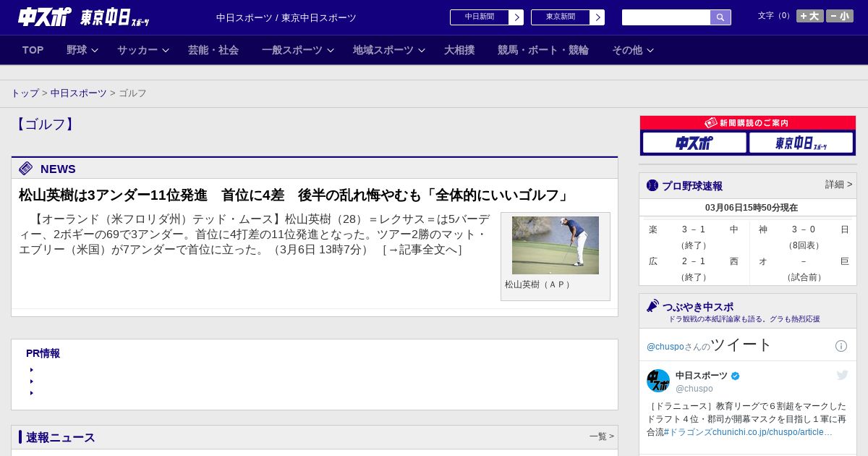
Task: Click 新聞購読のご案内 banner heading
Action: coord(748,123)
